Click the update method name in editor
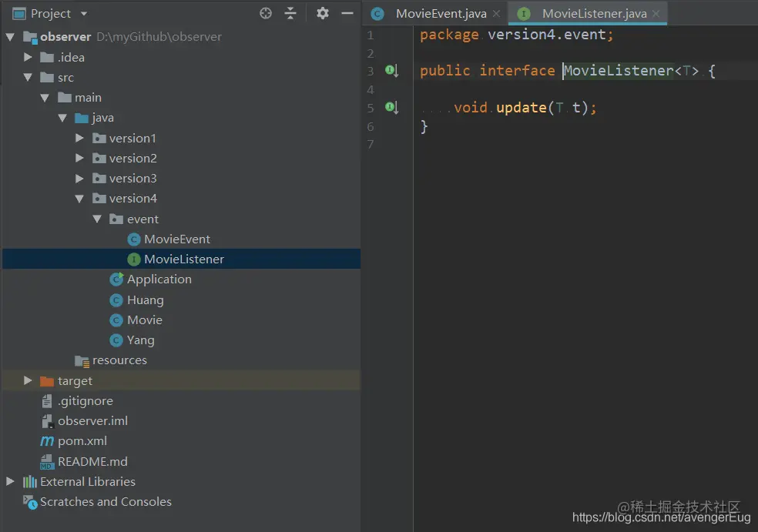 521,107
